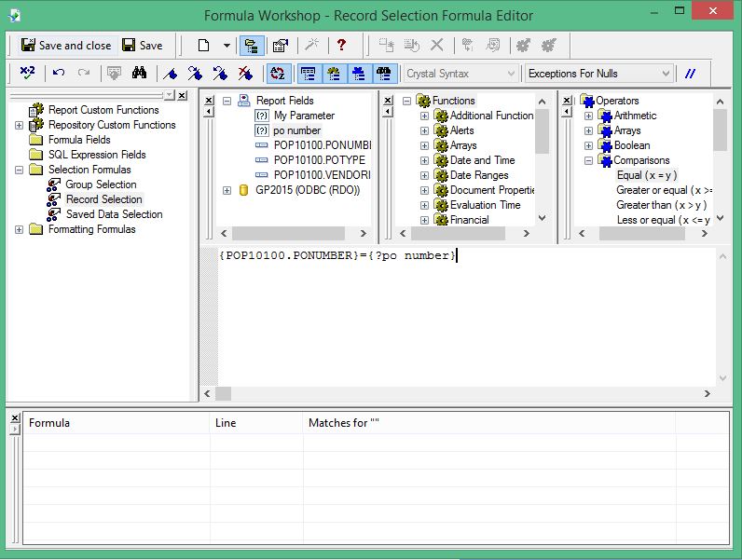Close the Report Fields pane

point(209,101)
